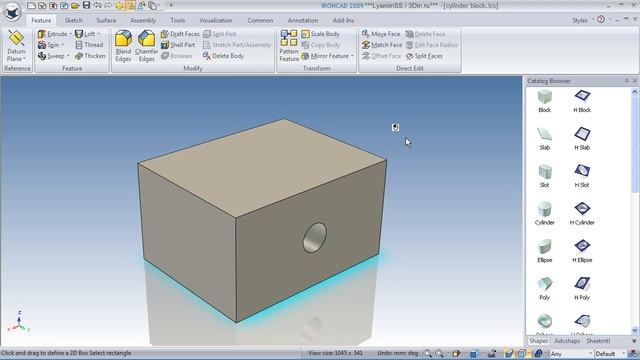
Task: Click the Blend Edges tool
Action: [123, 46]
